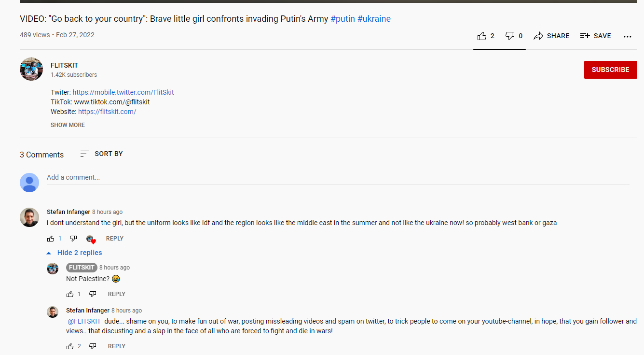The image size is (644, 355).
Task: Open the three-dot more actions menu
Action: pyautogui.click(x=627, y=36)
